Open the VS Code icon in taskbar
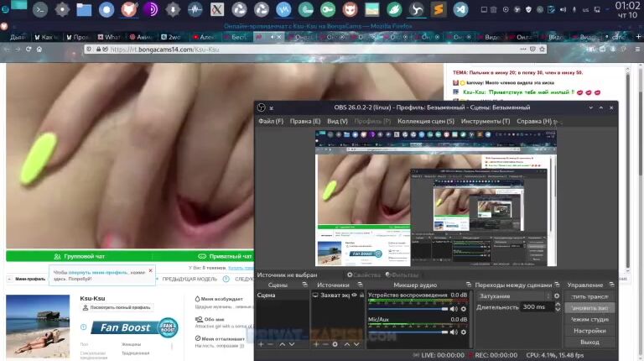The width and height of the screenshot is (644, 361). [460, 10]
